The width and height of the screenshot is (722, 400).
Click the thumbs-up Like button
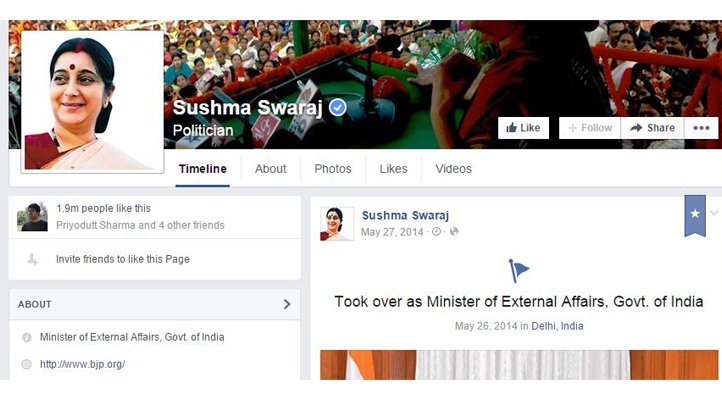coord(523,128)
